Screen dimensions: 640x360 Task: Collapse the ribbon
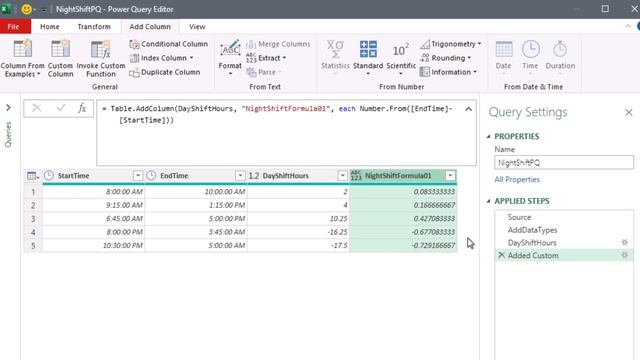click(x=628, y=27)
